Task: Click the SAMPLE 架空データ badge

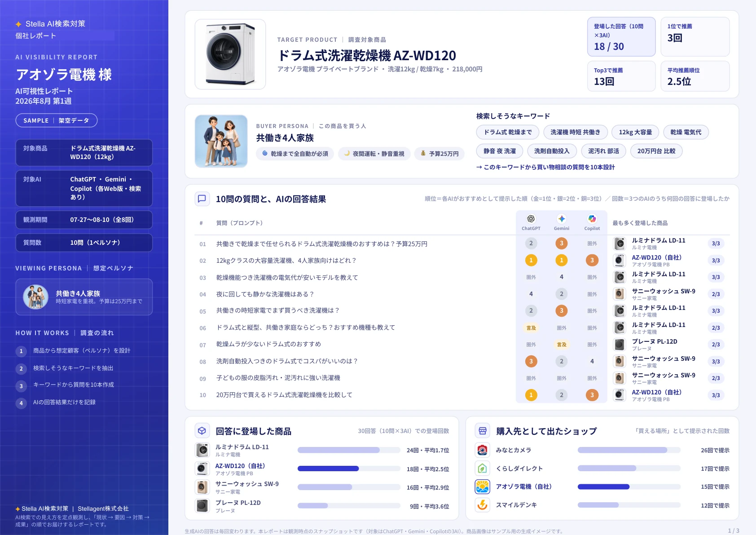Action: (57, 120)
